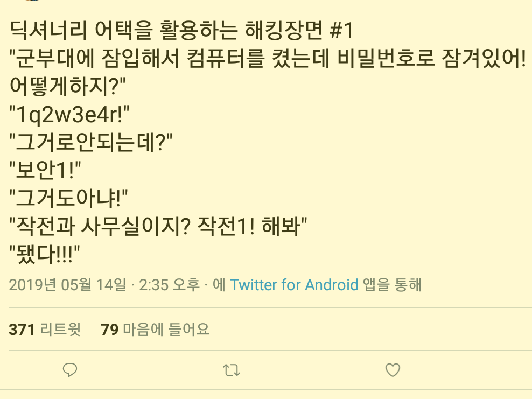
Task: View the 79 마음에 들어요 list
Action: (x=155, y=329)
